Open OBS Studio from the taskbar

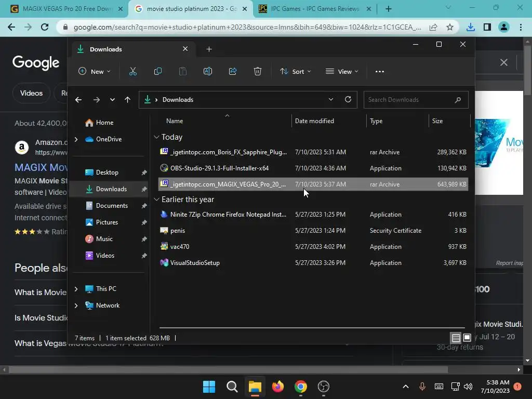click(x=323, y=387)
